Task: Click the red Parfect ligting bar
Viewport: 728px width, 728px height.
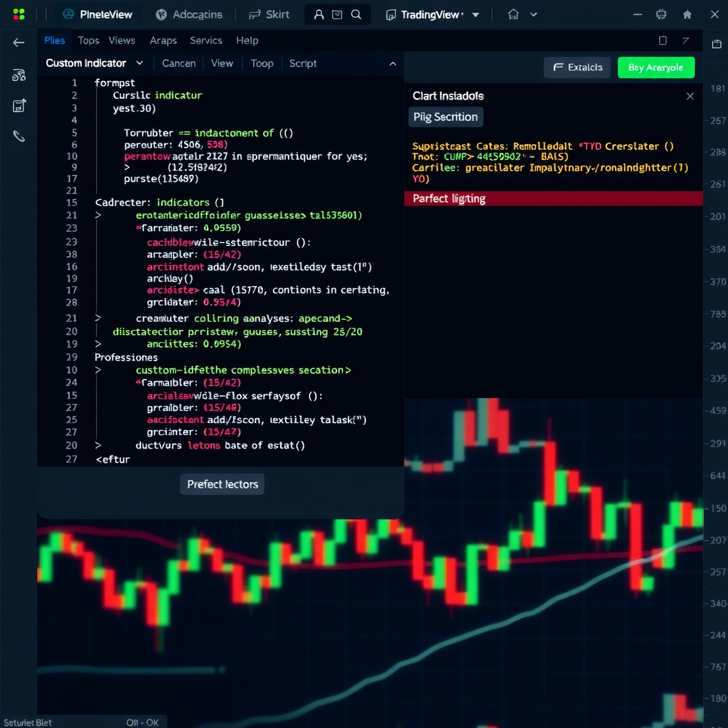Action: 553,198
